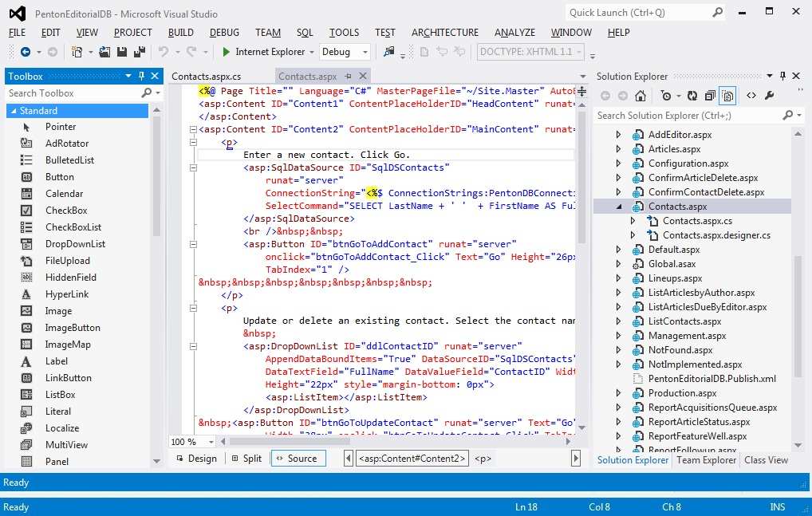Click the Save file icon
Image resolution: width=812 pixels, height=516 pixels.
pyautogui.click(x=121, y=51)
